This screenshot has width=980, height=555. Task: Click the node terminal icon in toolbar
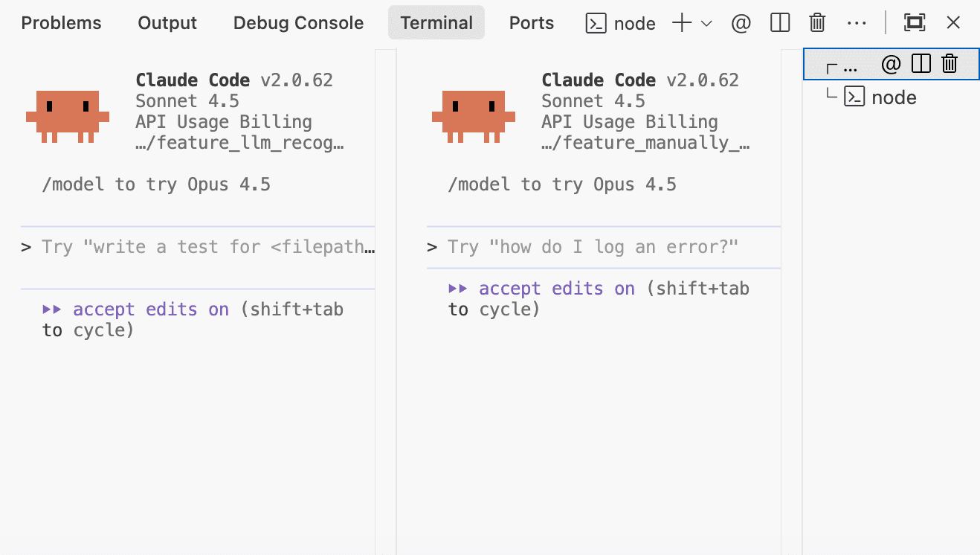point(596,23)
